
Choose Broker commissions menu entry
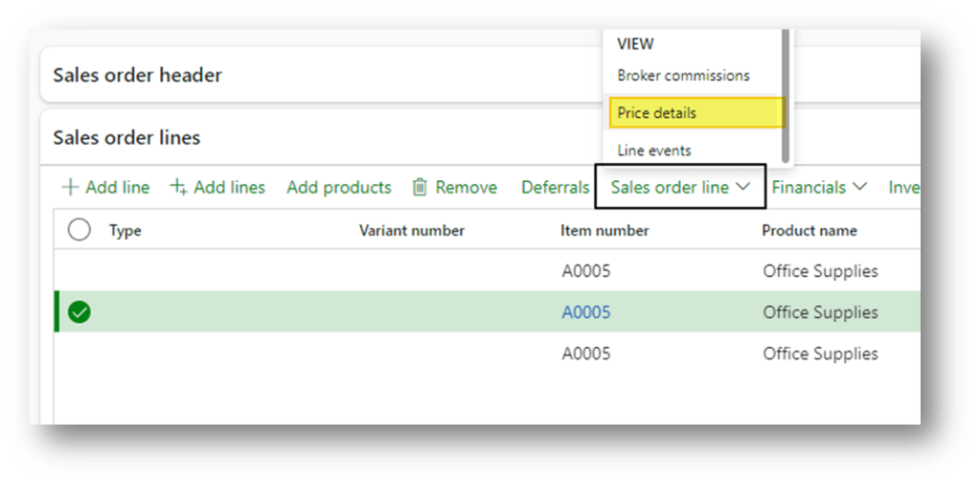click(683, 75)
